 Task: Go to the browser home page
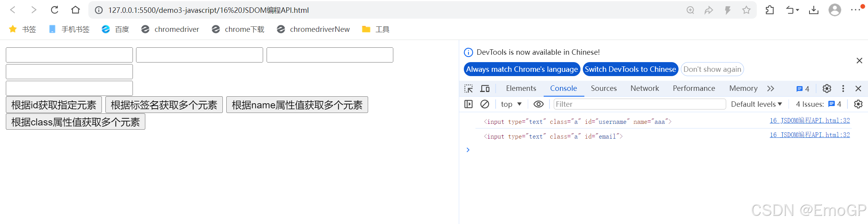coord(76,10)
